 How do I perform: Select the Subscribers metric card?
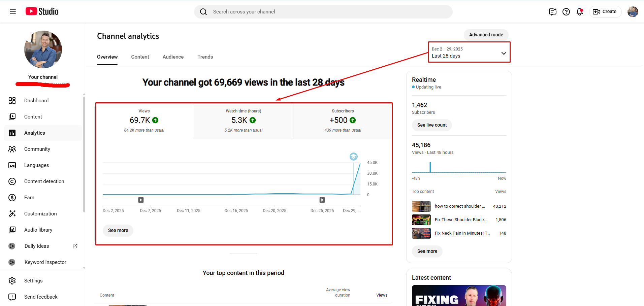[343, 121]
